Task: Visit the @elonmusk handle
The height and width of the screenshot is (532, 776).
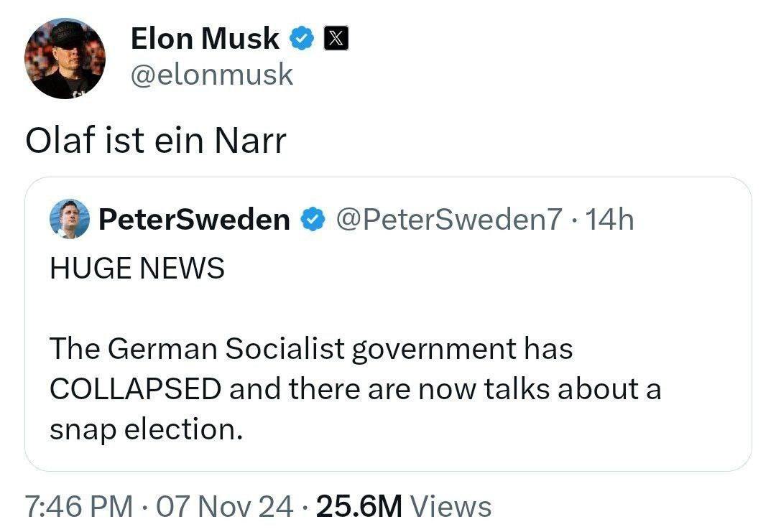Action: point(212,75)
